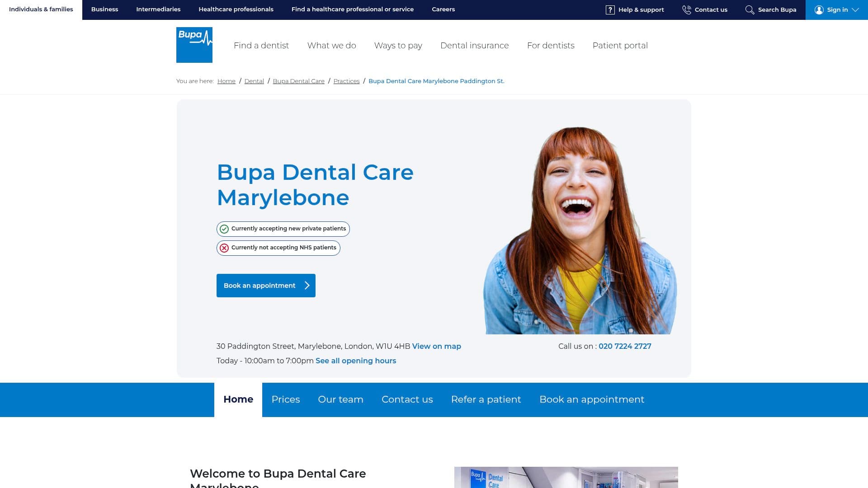Click the phone icon beside Contact us

(x=686, y=9)
